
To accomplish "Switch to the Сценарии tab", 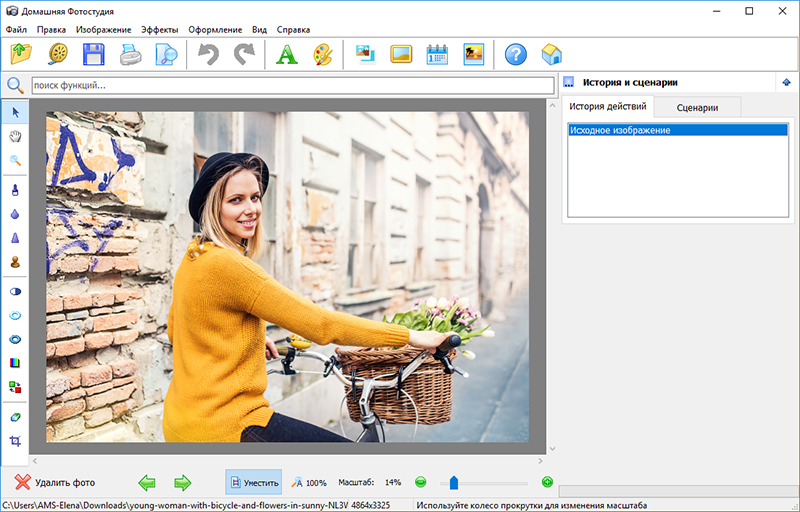I will tap(697, 108).
